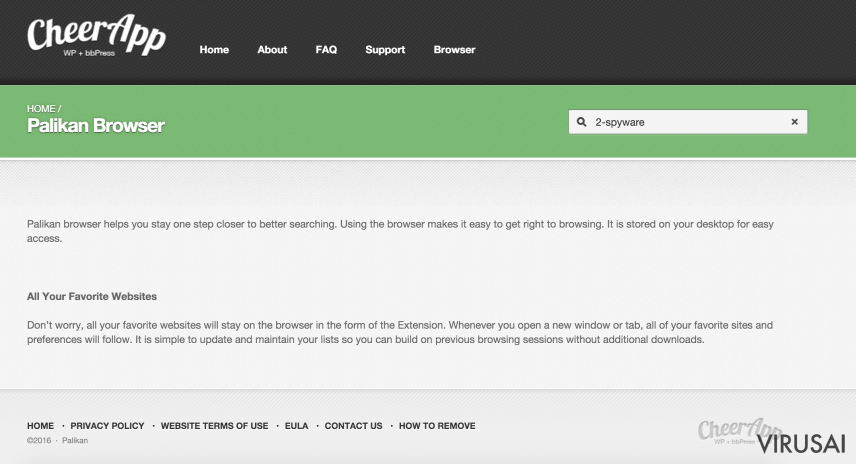Click the CheerApp logo in header
856x464 pixels.
(x=97, y=35)
